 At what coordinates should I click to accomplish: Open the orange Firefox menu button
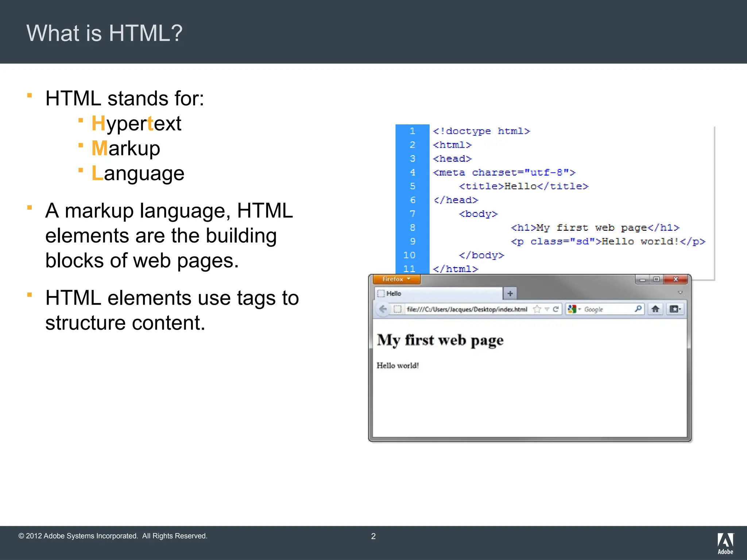tap(396, 279)
